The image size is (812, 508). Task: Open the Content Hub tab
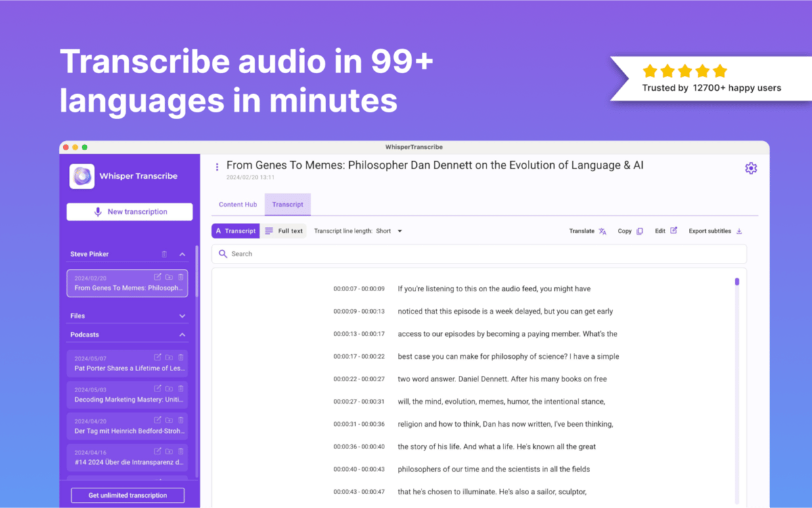(238, 205)
